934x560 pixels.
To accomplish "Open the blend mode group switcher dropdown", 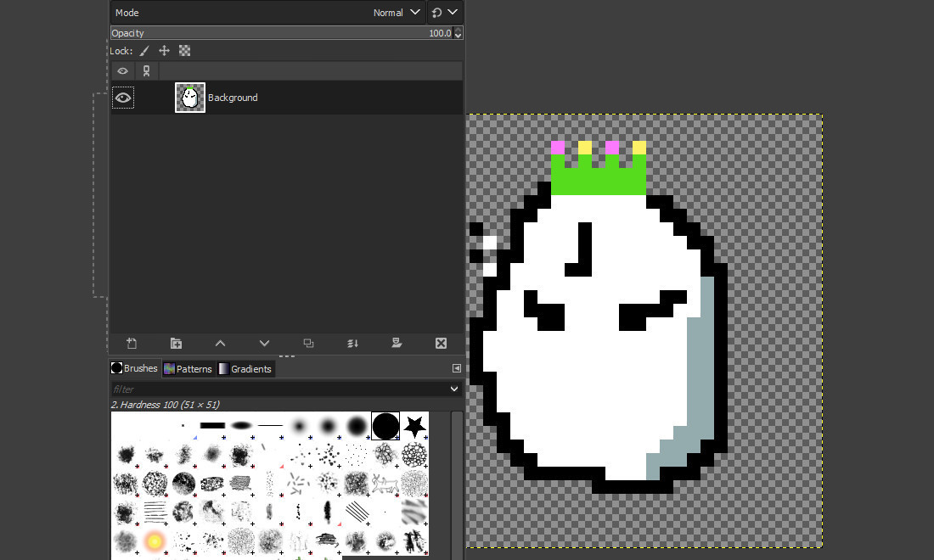I will 444,13.
